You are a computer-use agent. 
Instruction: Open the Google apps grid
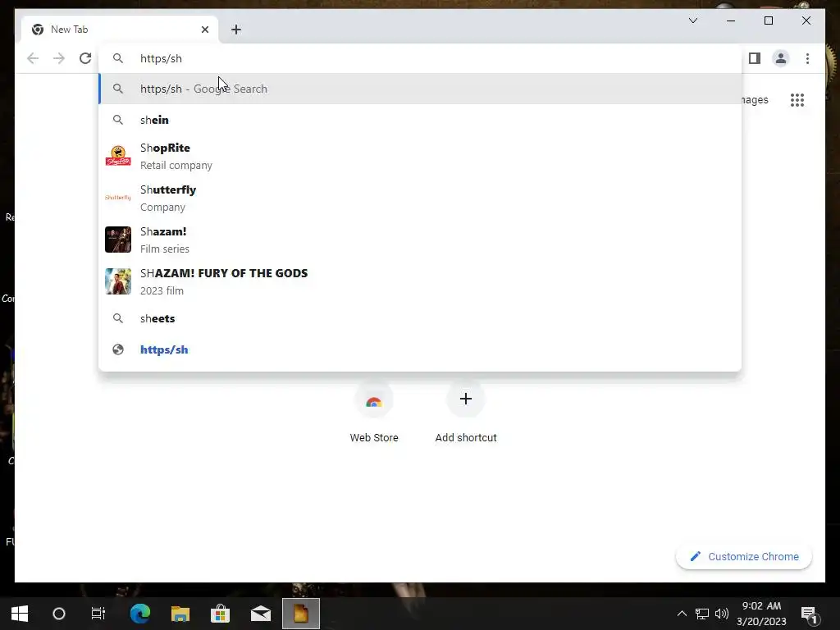(x=797, y=100)
